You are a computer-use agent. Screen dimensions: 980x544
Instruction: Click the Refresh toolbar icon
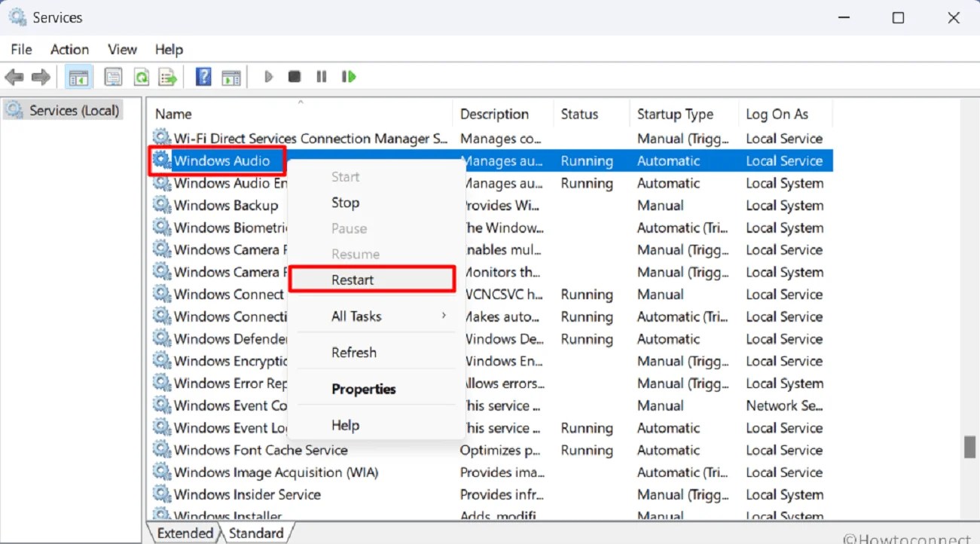tap(141, 76)
